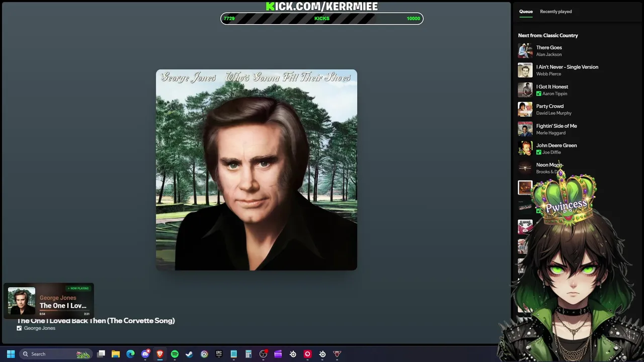Switch to the Recently played tab
This screenshot has height=362, width=644.
pyautogui.click(x=555, y=12)
